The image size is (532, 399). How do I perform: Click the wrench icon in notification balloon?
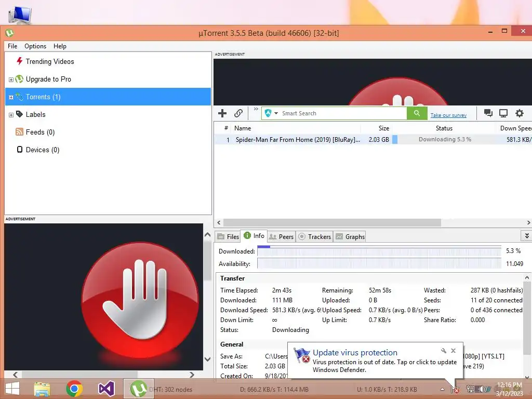(x=444, y=351)
